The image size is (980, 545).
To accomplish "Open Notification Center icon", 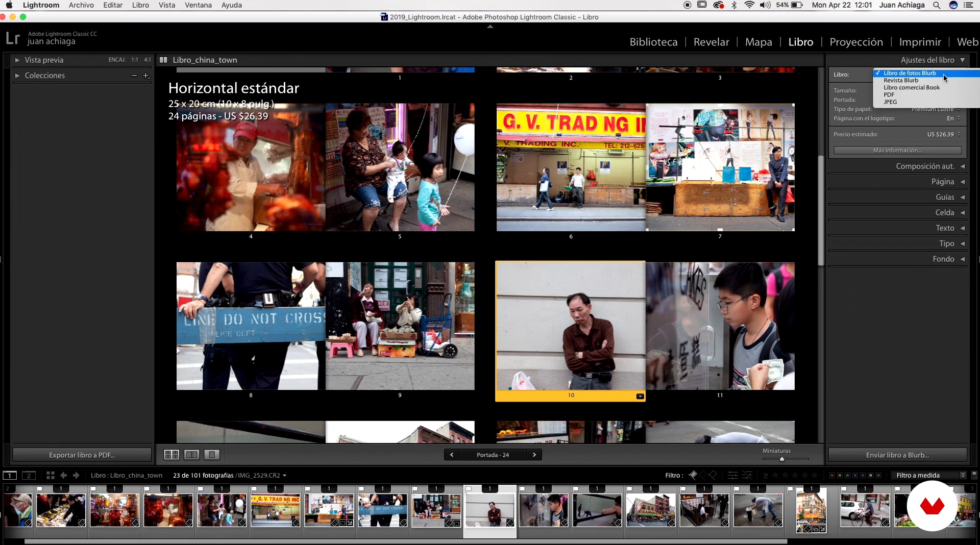I will (x=968, y=5).
